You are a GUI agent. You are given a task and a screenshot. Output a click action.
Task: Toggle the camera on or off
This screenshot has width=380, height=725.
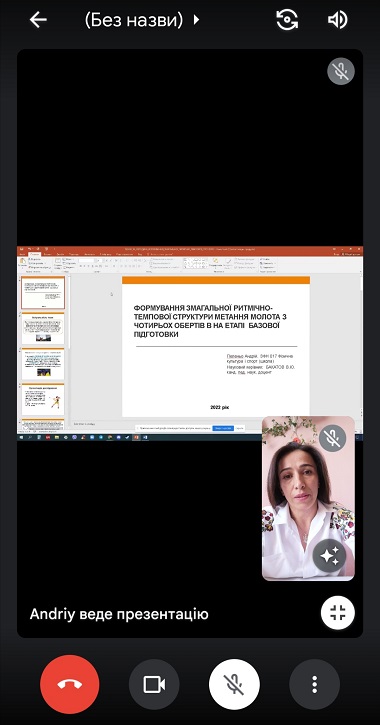coord(154,684)
